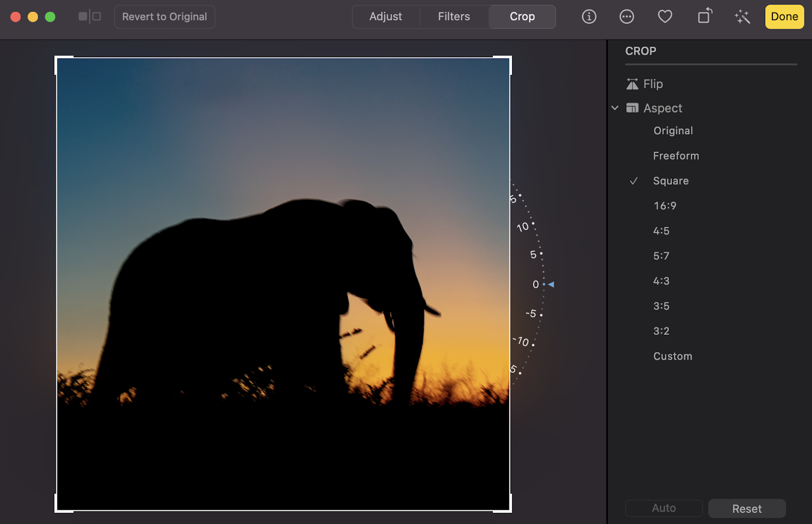Screen dimensions: 812x524
Task: Switch to the Original aspect ratio
Action: [672, 130]
